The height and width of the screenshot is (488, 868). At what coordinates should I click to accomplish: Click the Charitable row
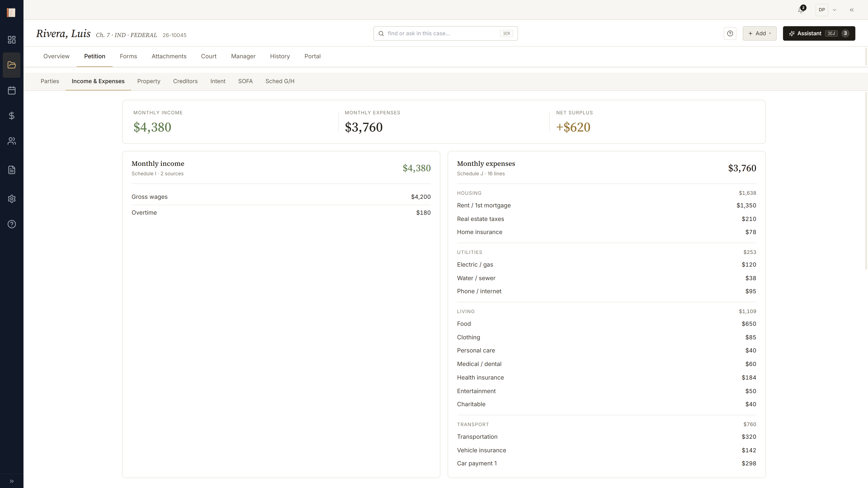pyautogui.click(x=606, y=404)
